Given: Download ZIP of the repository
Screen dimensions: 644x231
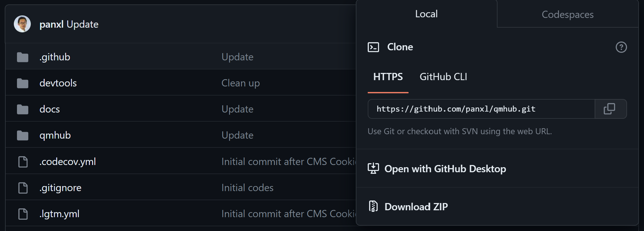Looking at the screenshot, I should [416, 206].
